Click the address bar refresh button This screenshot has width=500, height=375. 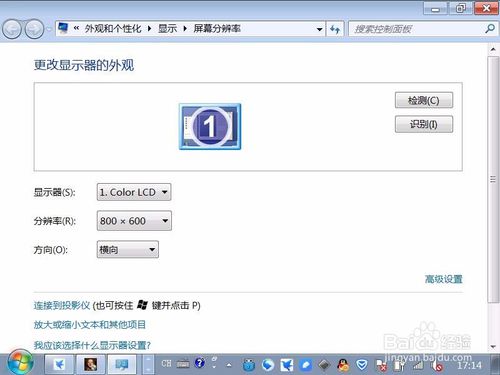click(335, 29)
